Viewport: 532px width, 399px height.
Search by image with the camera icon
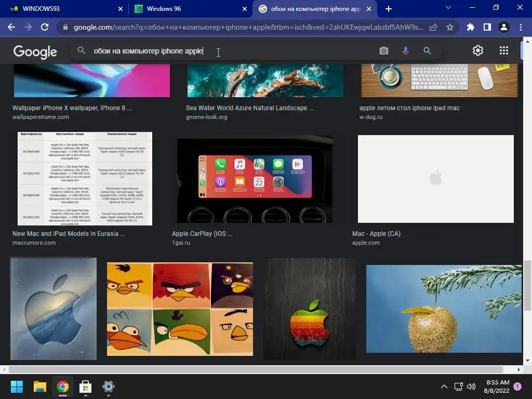(x=384, y=51)
